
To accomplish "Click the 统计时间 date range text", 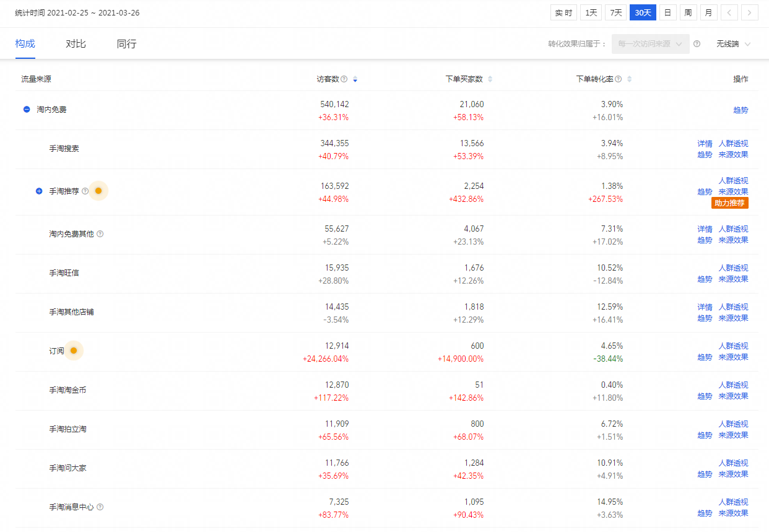I will [77, 12].
